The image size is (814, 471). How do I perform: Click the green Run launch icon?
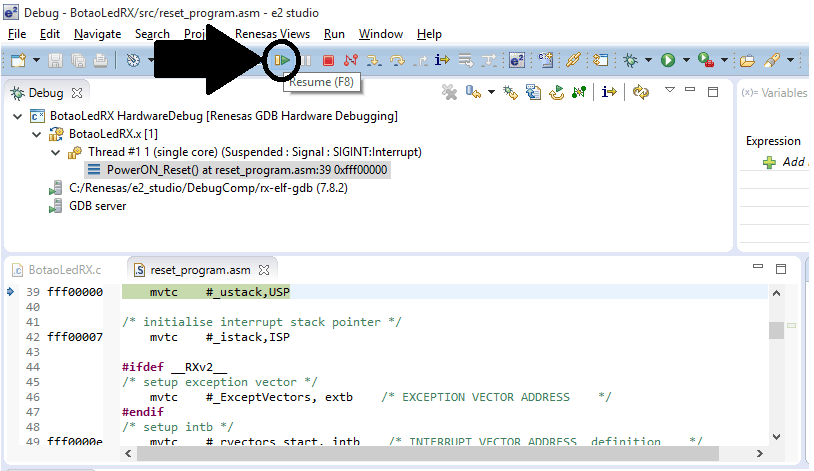[x=668, y=60]
